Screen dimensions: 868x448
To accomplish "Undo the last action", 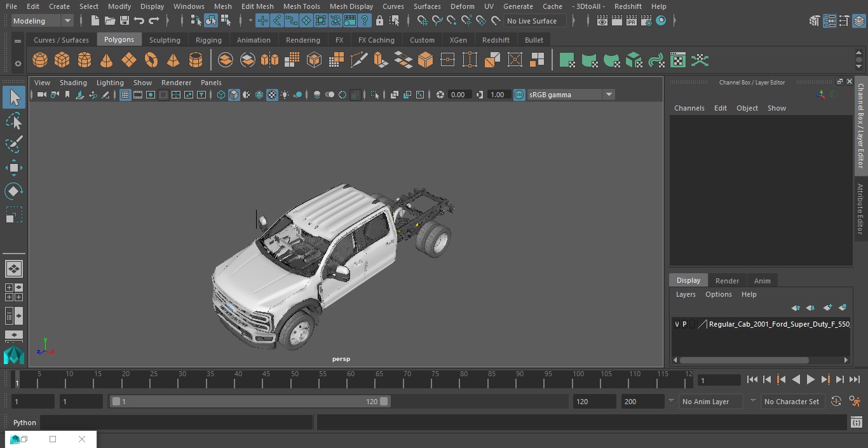I will click(x=139, y=21).
